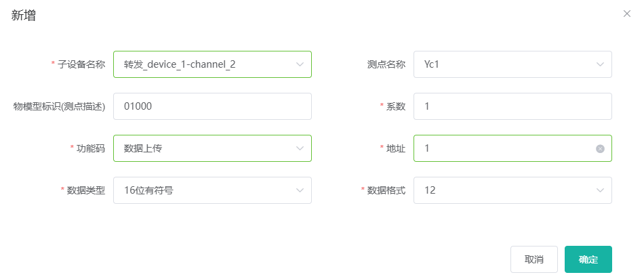
Task: Click the chevron arrow in the 数据格式 field
Action: click(x=600, y=190)
